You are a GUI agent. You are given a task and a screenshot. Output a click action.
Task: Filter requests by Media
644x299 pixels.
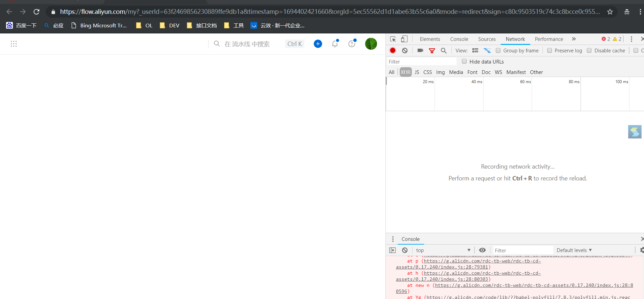(456, 72)
